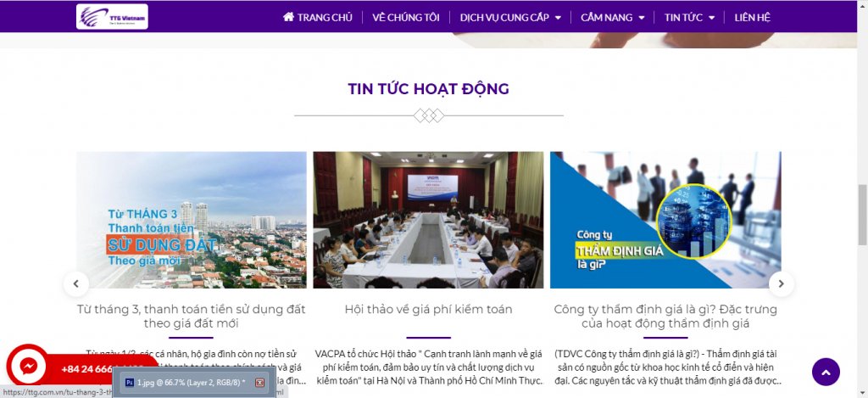Open article Hội thảo về giá phí kiểm toán
The width and height of the screenshot is (868, 398).
[x=428, y=309]
